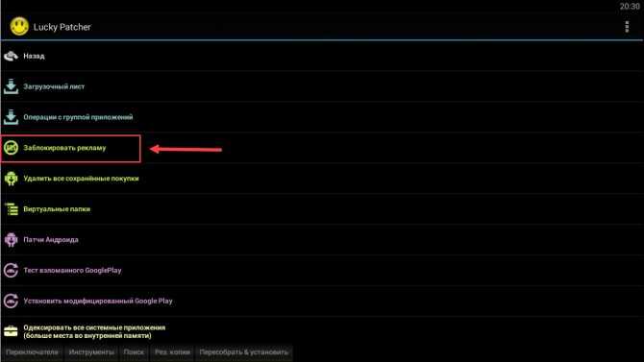Click the icon for Операции с группой приложений
Screen dimensions: 644x362
click(12, 117)
